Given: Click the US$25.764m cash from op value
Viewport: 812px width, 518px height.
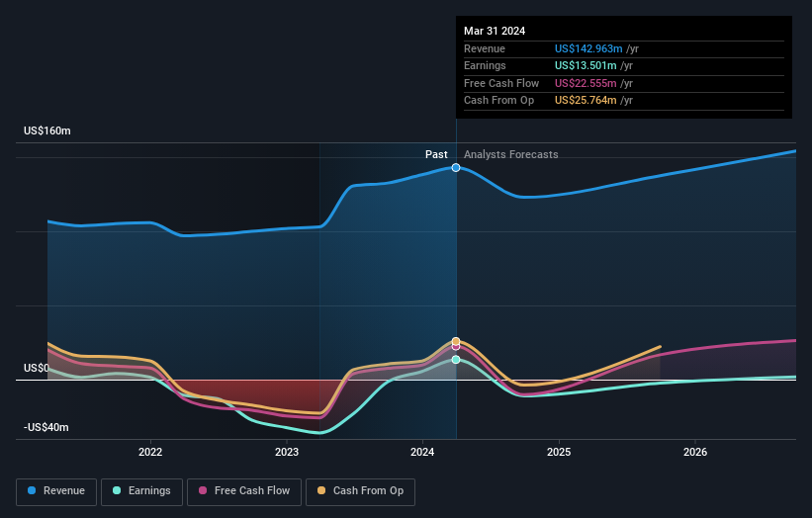Looking at the screenshot, I should [x=586, y=101].
